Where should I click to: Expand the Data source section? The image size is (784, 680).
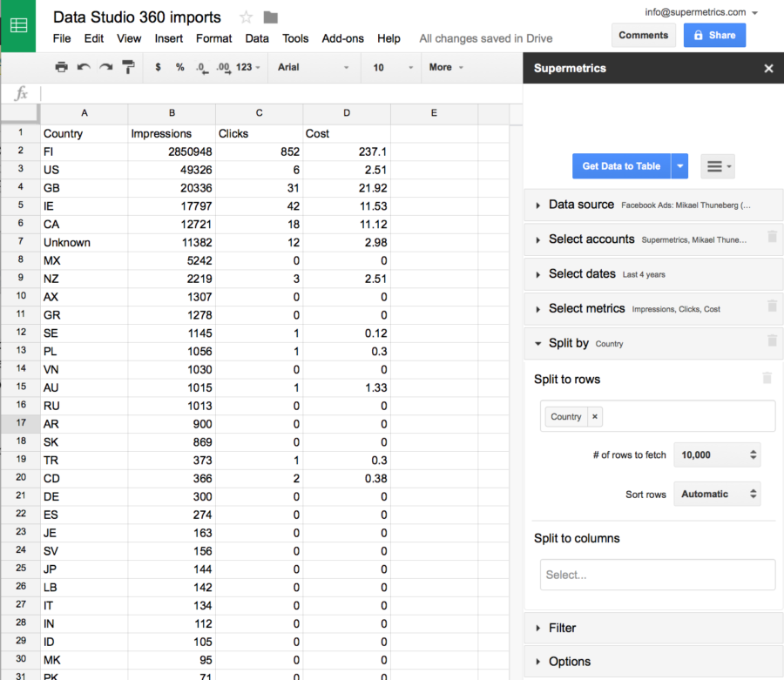click(x=653, y=205)
